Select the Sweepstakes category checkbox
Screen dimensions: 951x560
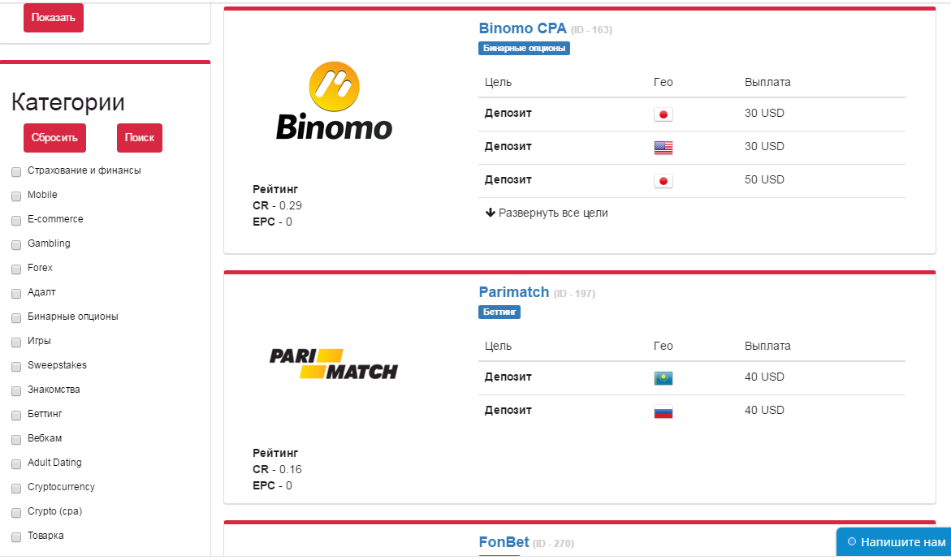tap(16, 366)
